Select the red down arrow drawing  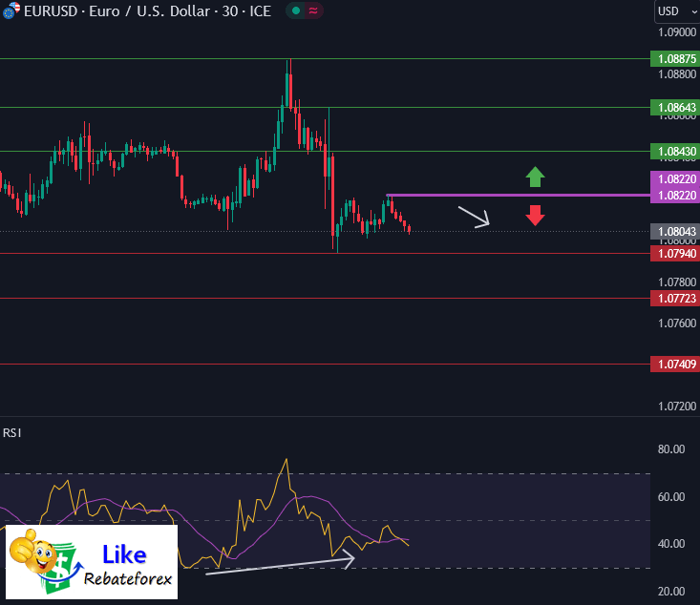[535, 216]
